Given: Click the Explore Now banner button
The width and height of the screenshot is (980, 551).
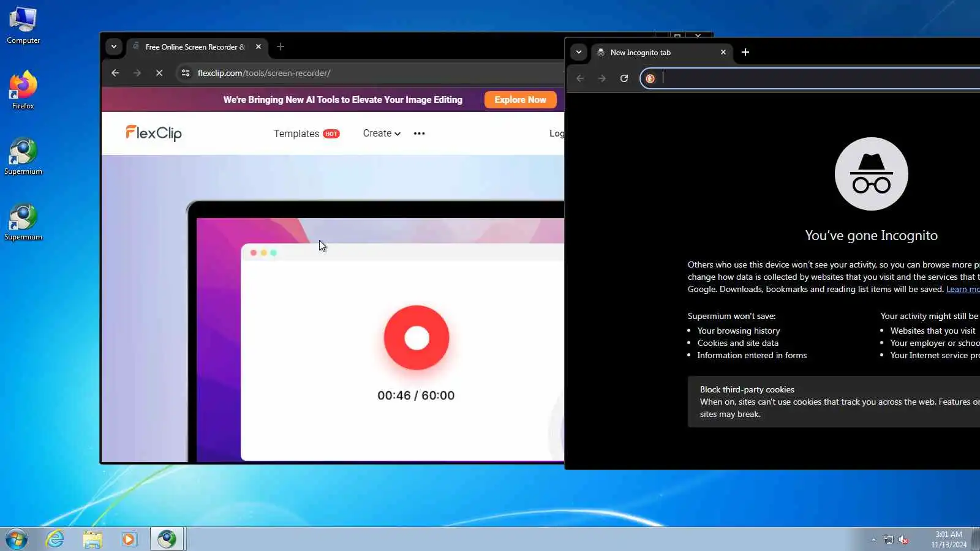Looking at the screenshot, I should point(521,100).
